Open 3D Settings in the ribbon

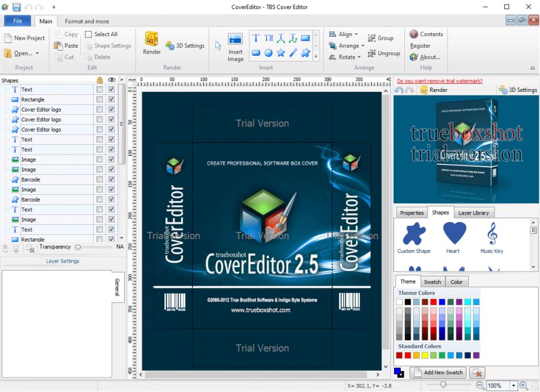185,45
